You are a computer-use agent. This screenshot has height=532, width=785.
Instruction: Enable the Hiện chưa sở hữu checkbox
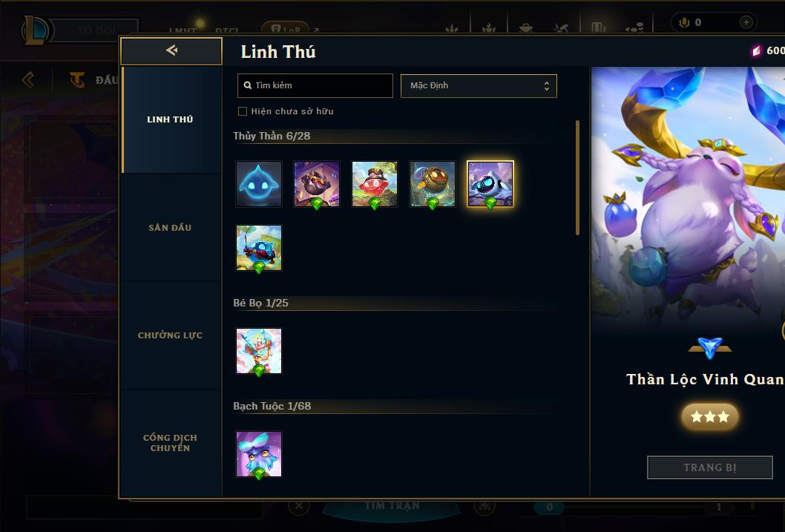coord(243,111)
